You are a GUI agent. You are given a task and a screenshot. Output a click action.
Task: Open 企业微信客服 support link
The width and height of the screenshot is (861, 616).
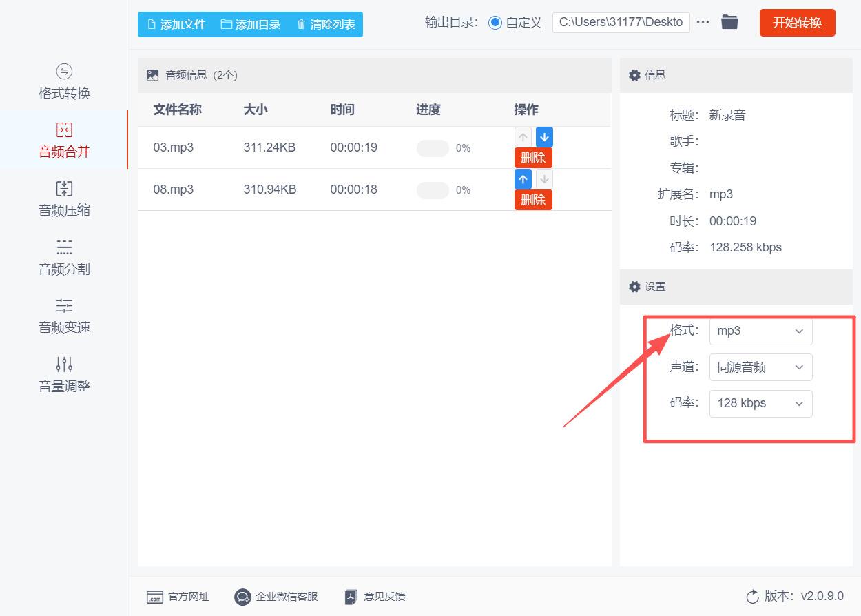click(x=276, y=597)
